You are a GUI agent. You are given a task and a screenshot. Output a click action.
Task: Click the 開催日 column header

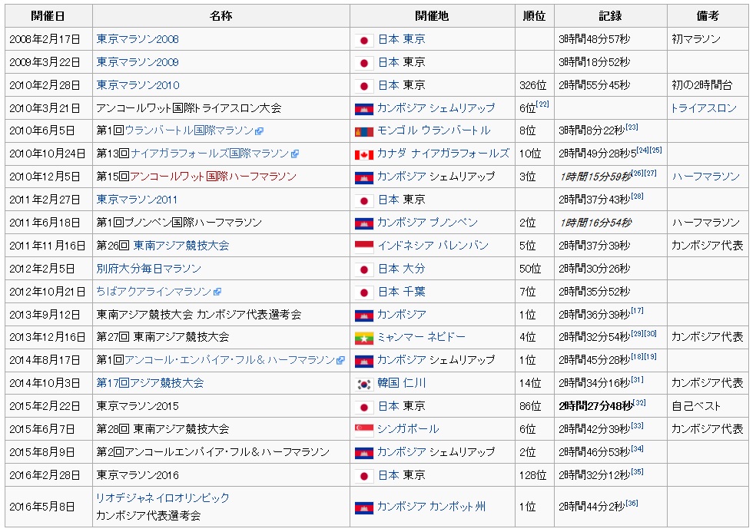[x=48, y=16]
